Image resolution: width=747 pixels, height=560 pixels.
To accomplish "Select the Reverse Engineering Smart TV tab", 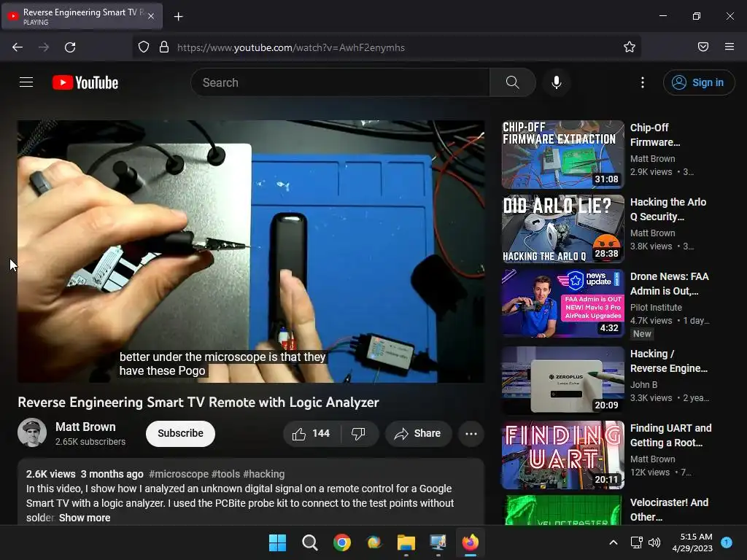I will tap(82, 16).
